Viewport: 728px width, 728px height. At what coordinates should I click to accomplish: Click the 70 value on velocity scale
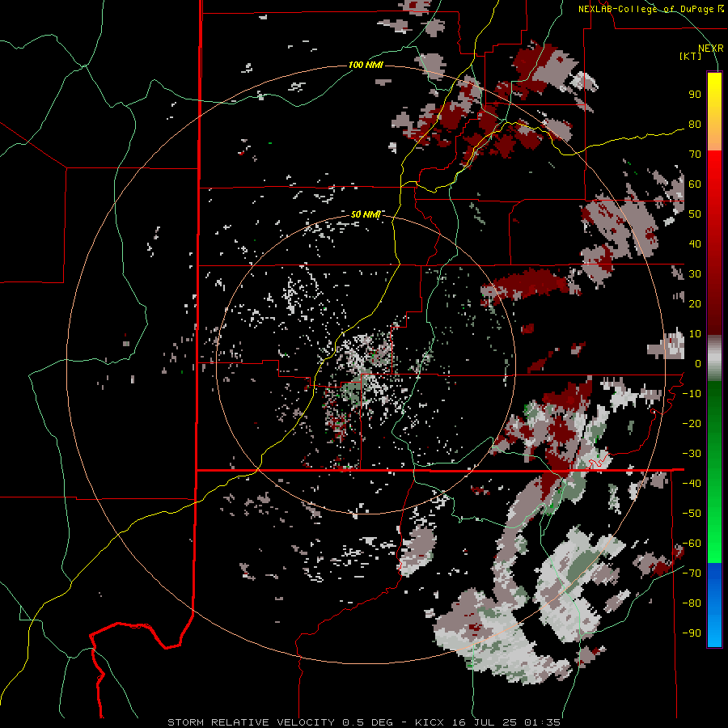[x=695, y=154]
